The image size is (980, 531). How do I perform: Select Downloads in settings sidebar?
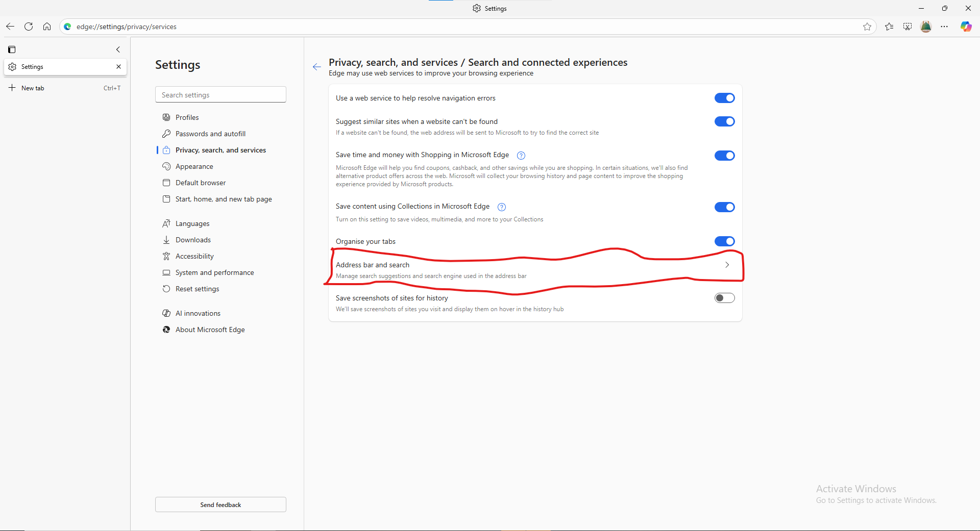click(193, 240)
